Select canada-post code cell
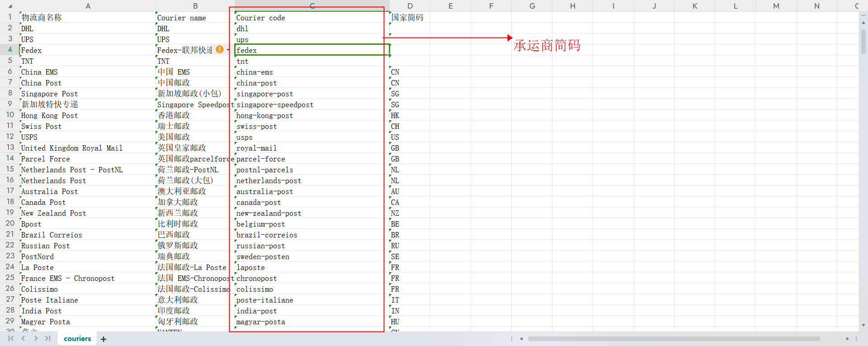 pos(312,202)
